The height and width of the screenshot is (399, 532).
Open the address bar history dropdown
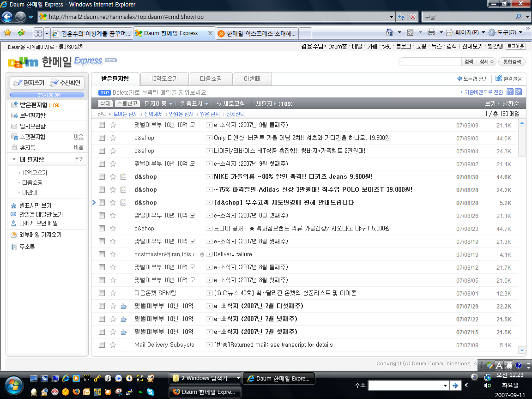pos(391,17)
